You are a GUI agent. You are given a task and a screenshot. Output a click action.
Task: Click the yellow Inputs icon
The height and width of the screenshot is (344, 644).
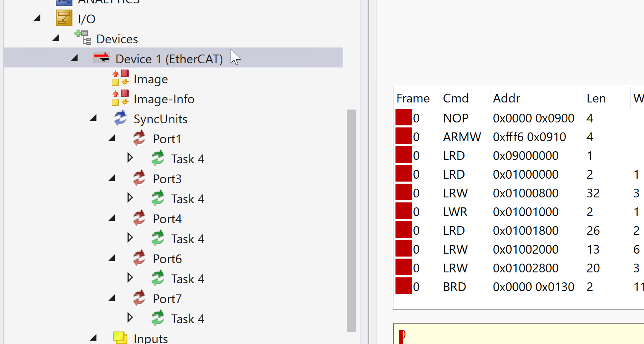click(120, 337)
